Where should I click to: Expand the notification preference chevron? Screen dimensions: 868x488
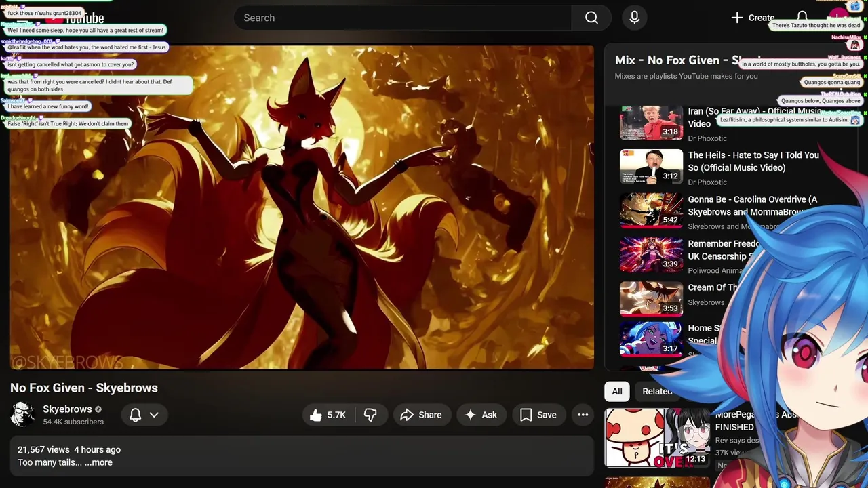point(154,415)
